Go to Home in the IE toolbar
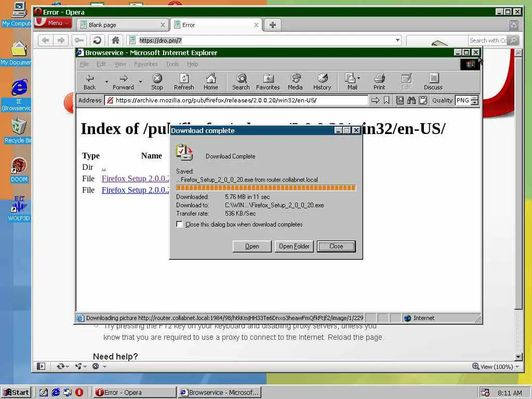 tap(211, 82)
